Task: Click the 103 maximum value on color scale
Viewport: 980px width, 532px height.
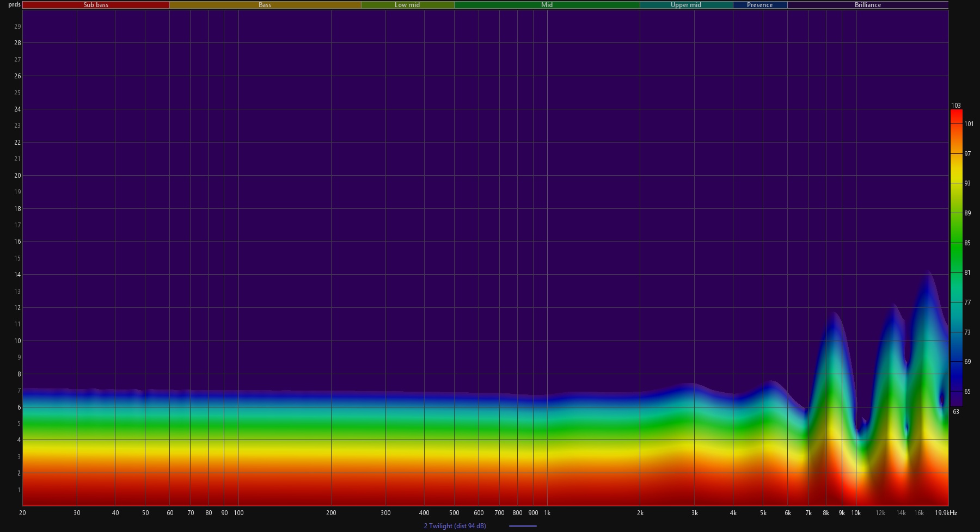Action: coord(956,106)
